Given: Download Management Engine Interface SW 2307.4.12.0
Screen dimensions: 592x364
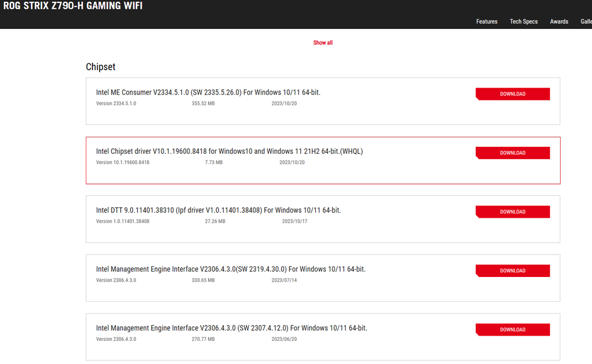Looking at the screenshot, I should coord(513,329).
